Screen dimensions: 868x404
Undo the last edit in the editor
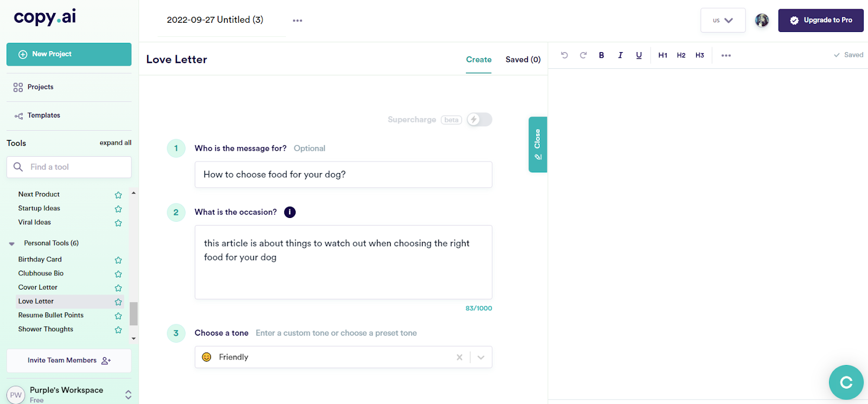(564, 55)
